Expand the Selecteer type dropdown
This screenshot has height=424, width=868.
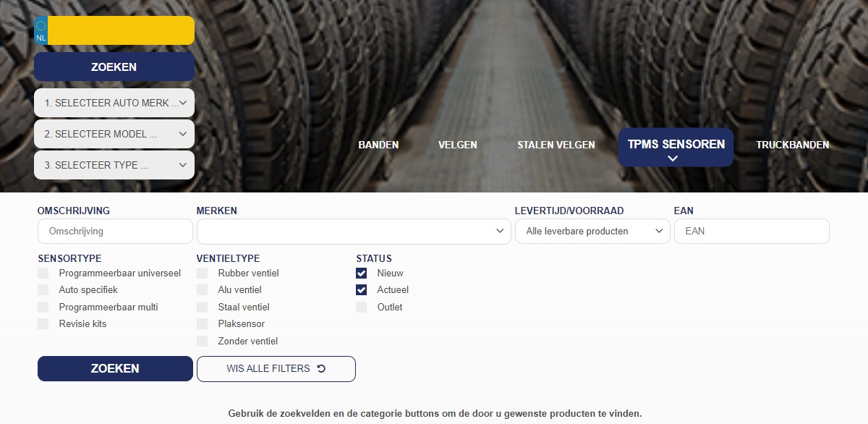coord(114,165)
